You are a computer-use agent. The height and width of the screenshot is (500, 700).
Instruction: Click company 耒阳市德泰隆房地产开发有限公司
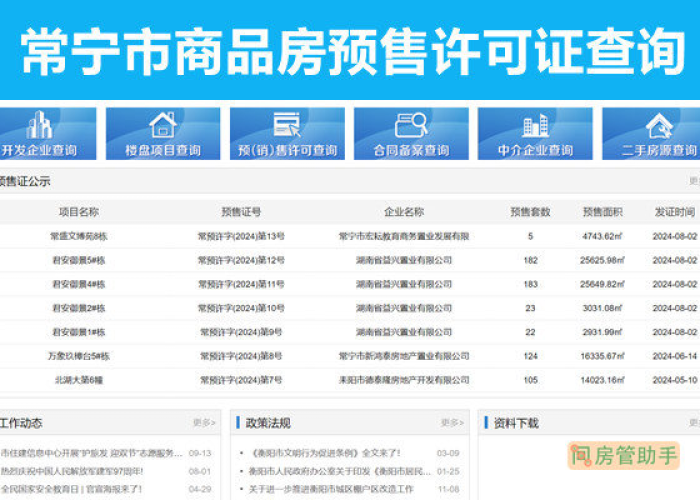point(403,380)
